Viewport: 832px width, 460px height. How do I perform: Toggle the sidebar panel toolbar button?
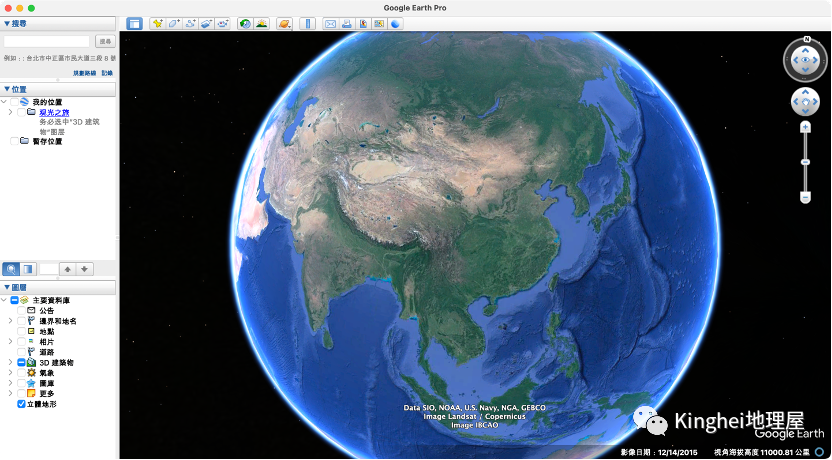click(134, 23)
